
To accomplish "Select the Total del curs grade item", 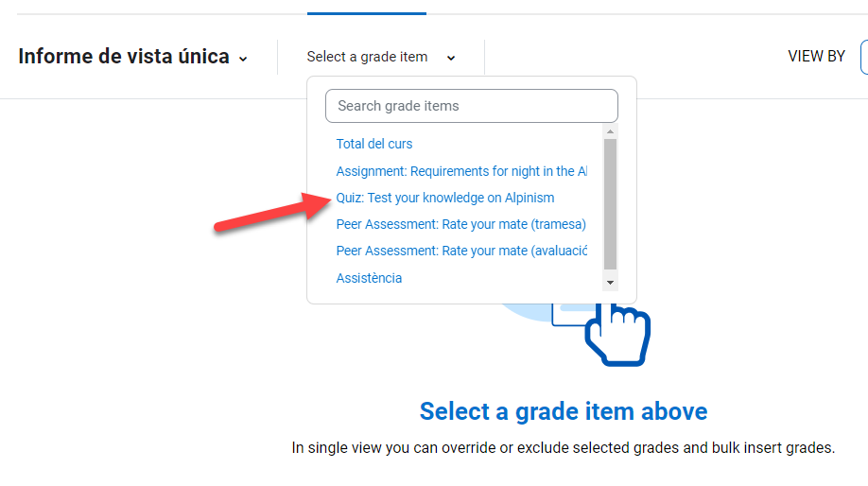I will [374, 144].
